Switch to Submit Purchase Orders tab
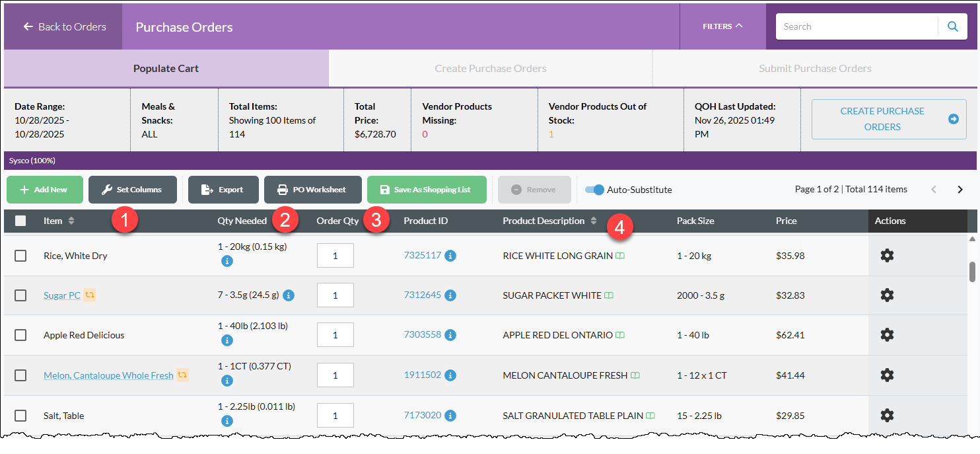Screen dimensions: 980x454 (815, 68)
